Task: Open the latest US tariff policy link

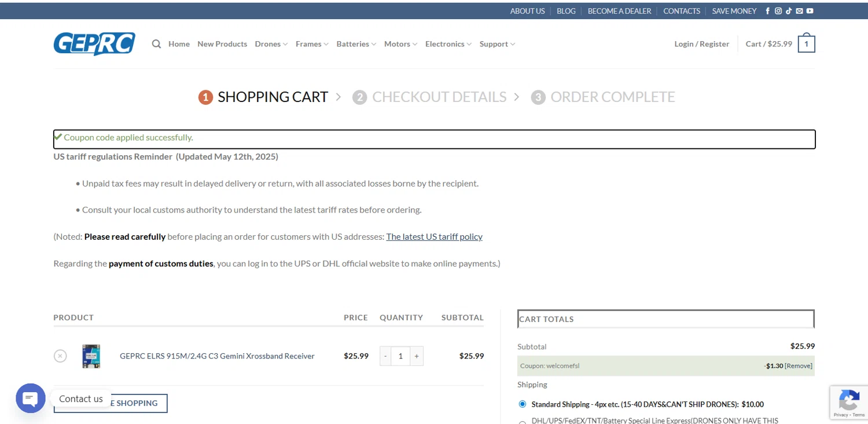Action: pyautogui.click(x=434, y=236)
